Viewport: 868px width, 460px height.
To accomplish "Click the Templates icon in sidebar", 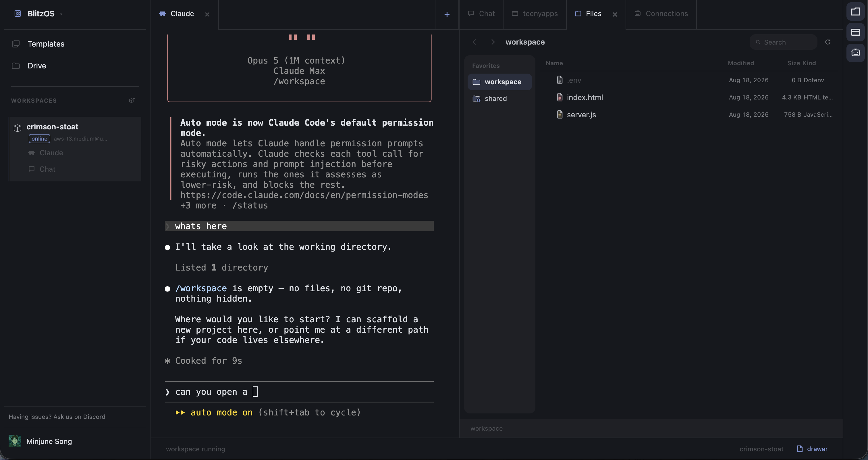I will [16, 44].
